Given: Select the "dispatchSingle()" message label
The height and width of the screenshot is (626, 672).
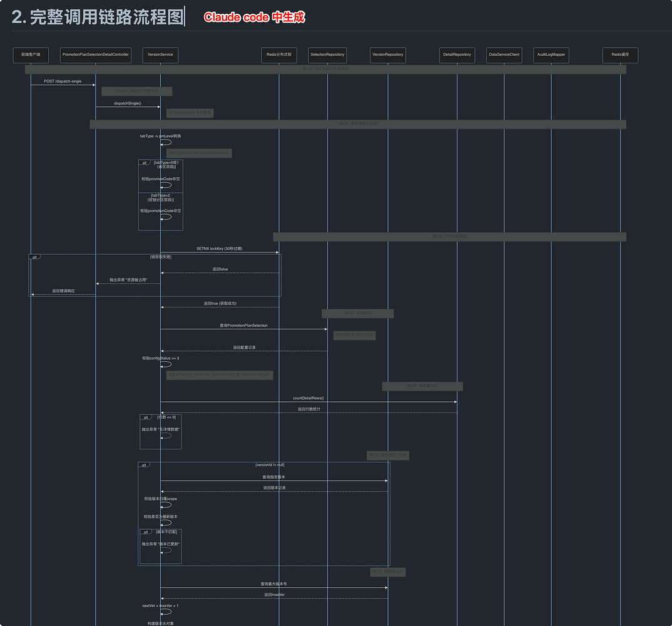Looking at the screenshot, I should coord(128,103).
